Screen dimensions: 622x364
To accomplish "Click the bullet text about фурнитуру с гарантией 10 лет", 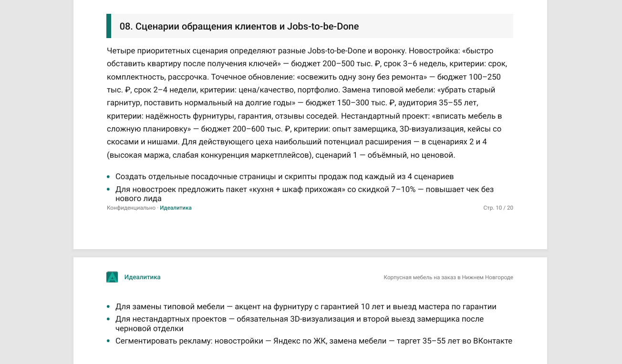I will tap(306, 307).
